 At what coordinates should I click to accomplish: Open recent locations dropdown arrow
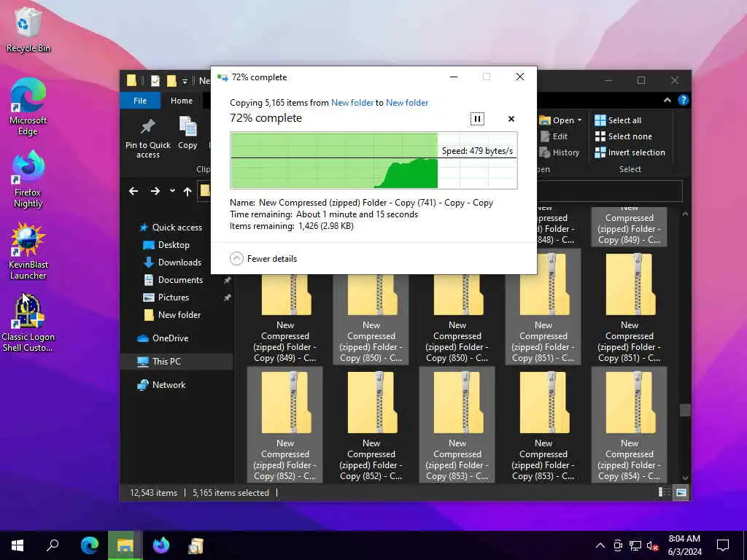pyautogui.click(x=172, y=191)
